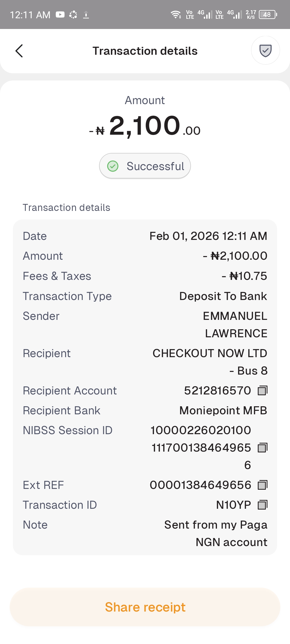Select the recipient account number 5212816570

(x=218, y=391)
